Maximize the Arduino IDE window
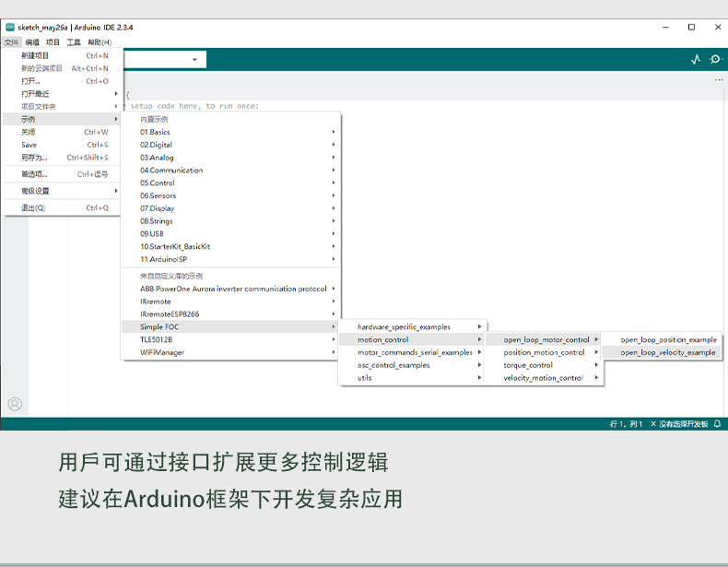Screen dimensions: 728x567 [x=691, y=28]
